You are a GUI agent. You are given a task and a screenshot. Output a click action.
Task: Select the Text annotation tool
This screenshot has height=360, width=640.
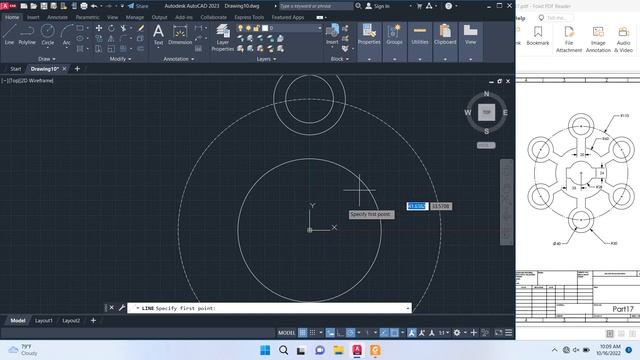158,34
